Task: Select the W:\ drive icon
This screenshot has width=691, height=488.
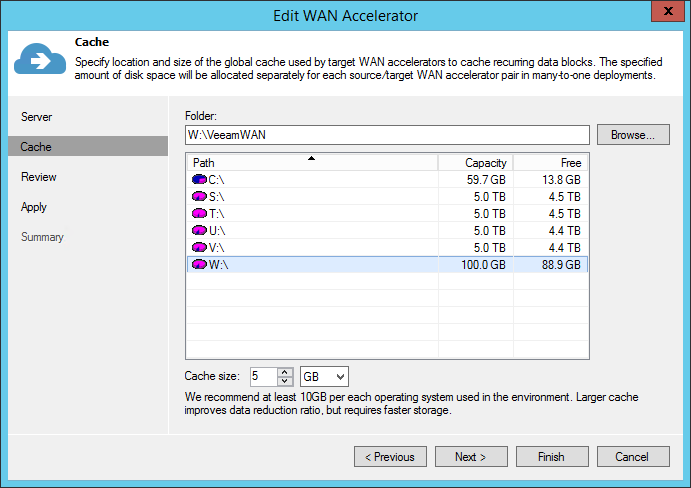Action: pyautogui.click(x=199, y=264)
